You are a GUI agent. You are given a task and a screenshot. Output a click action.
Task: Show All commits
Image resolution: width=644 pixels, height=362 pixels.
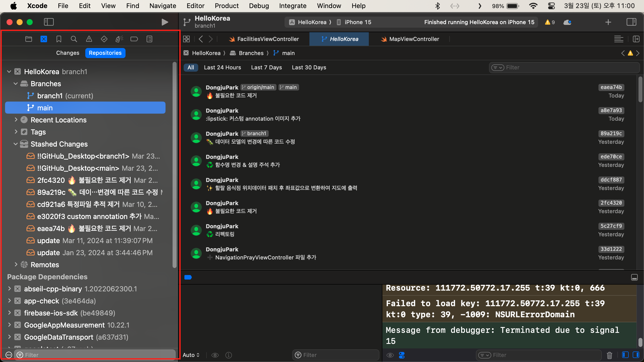191,67
